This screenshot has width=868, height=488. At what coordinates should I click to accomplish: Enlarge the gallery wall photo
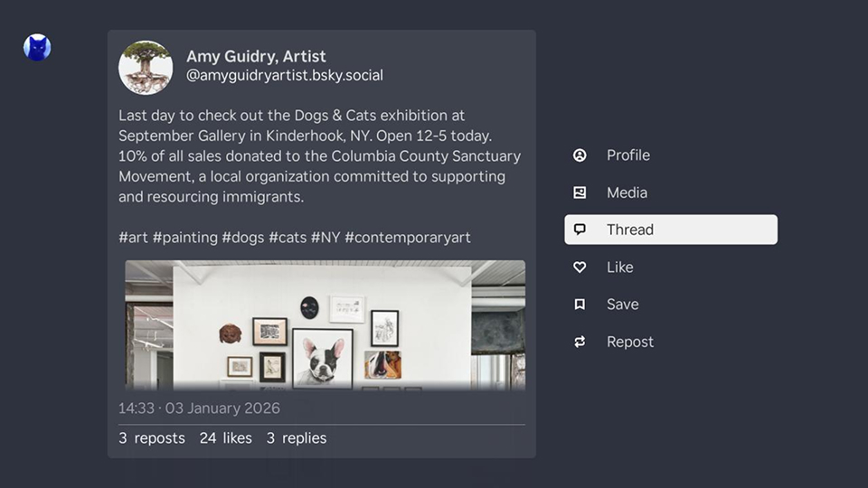(x=325, y=325)
